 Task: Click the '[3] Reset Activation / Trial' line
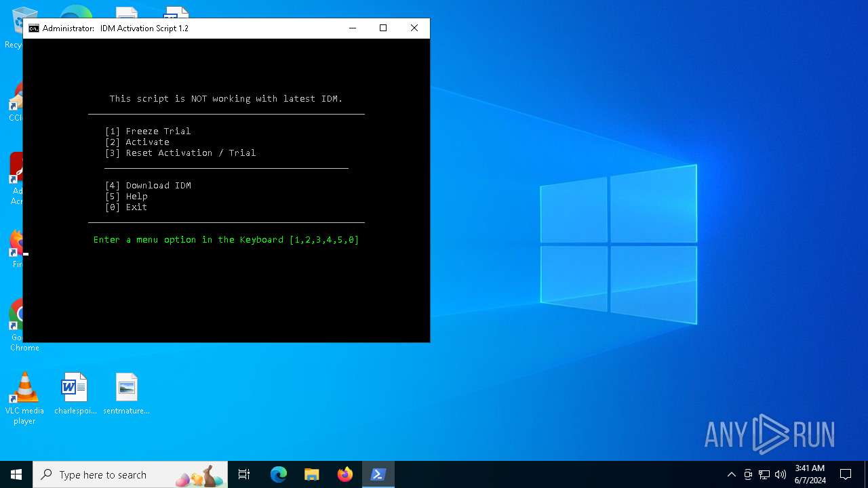click(x=180, y=153)
